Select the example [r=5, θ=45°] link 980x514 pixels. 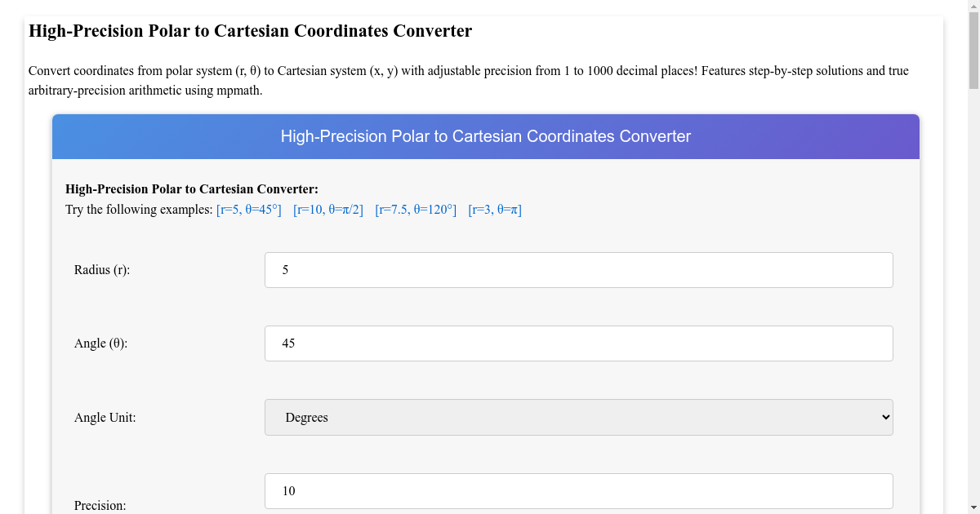click(247, 209)
